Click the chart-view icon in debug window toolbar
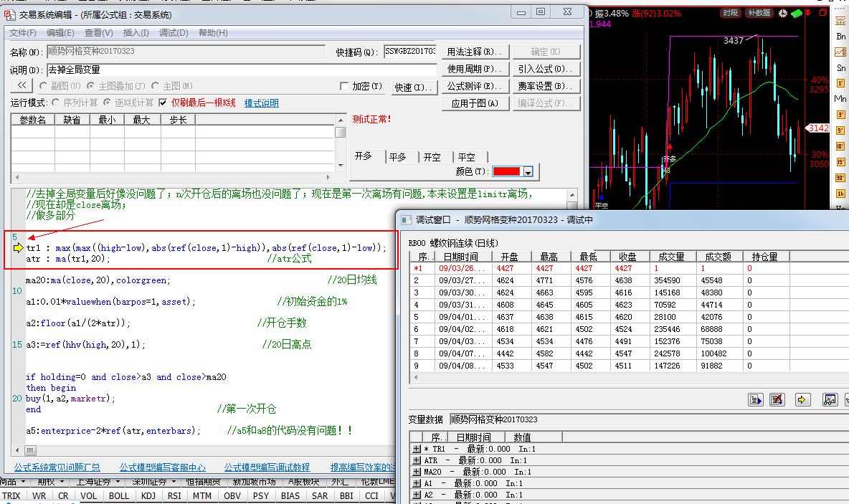 pos(830,399)
